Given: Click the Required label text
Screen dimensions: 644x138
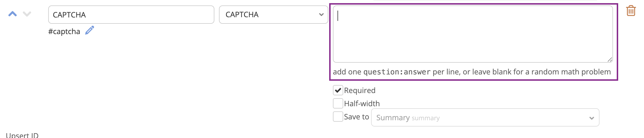Looking at the screenshot, I should tap(360, 90).
